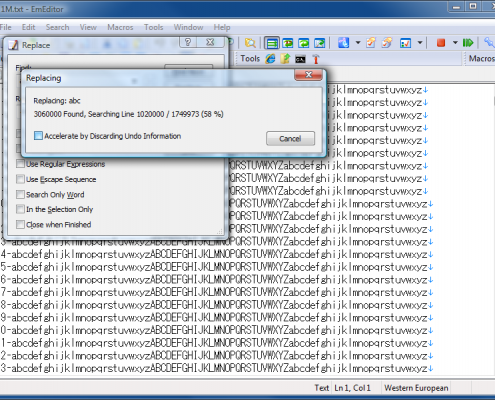Open the Macros menu

pyautogui.click(x=120, y=27)
